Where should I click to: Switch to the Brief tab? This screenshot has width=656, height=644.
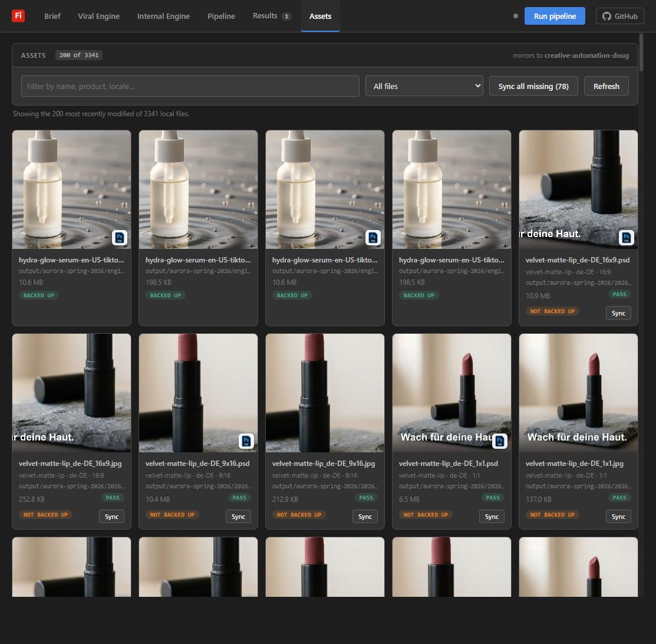click(52, 17)
